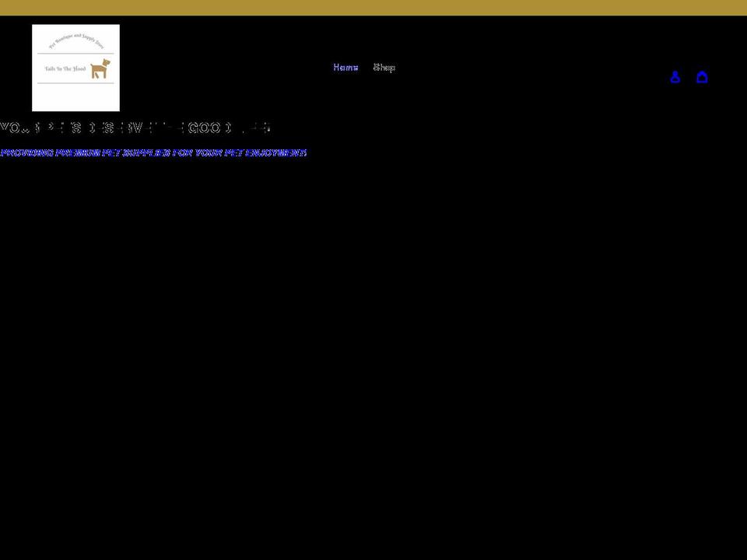This screenshot has width=747, height=560.
Task: Browse products by clicking Shop
Action: pyautogui.click(x=384, y=67)
